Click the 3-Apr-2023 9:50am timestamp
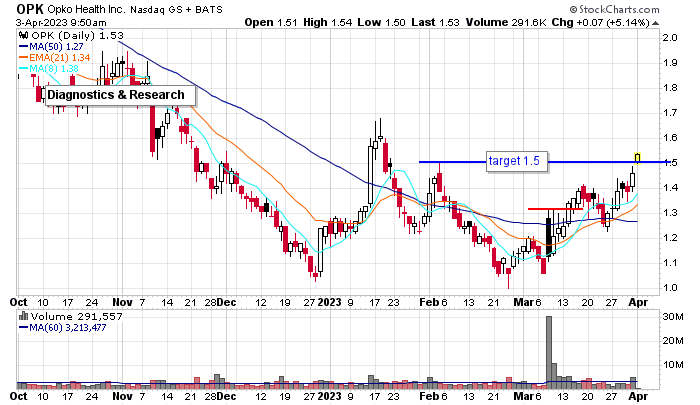Screen dimensions: 700x405 coord(61,23)
